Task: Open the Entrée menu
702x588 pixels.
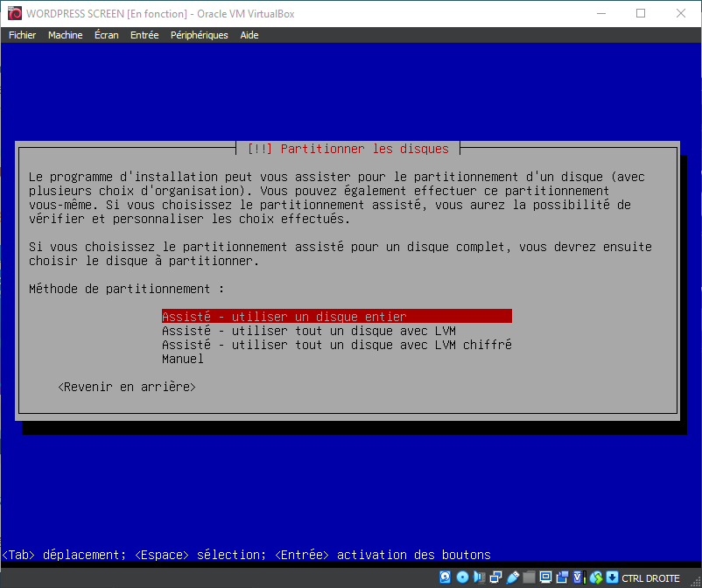Action: [144, 35]
